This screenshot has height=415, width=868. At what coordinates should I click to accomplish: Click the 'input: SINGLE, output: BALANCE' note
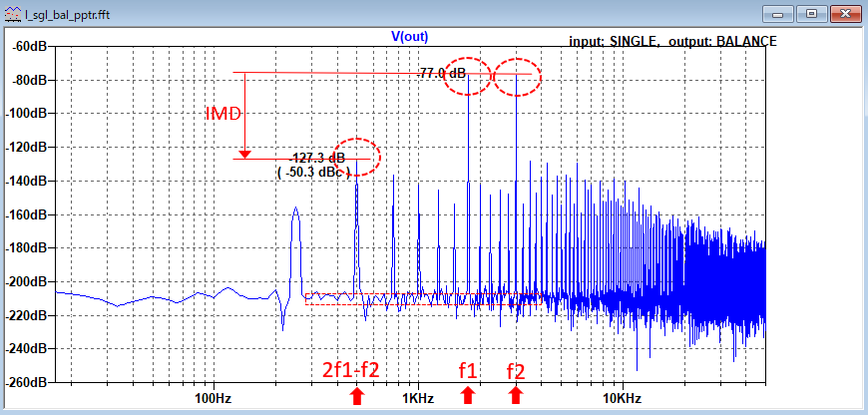[672, 42]
